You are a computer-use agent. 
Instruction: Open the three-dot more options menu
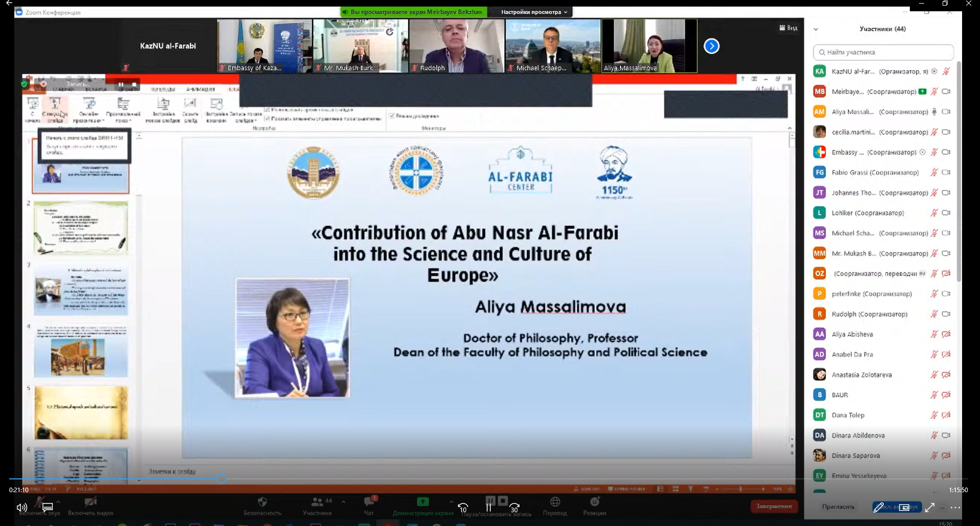[955, 507]
